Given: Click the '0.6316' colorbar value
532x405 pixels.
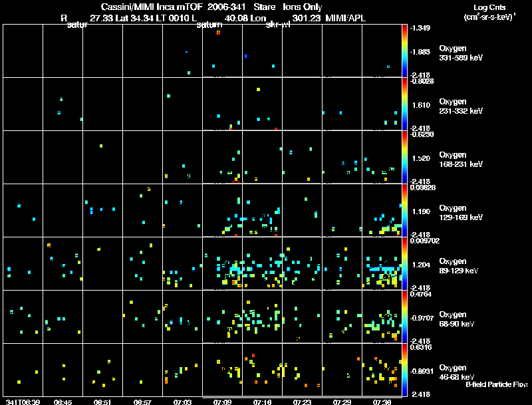Looking at the screenshot, I should tap(421, 347).
